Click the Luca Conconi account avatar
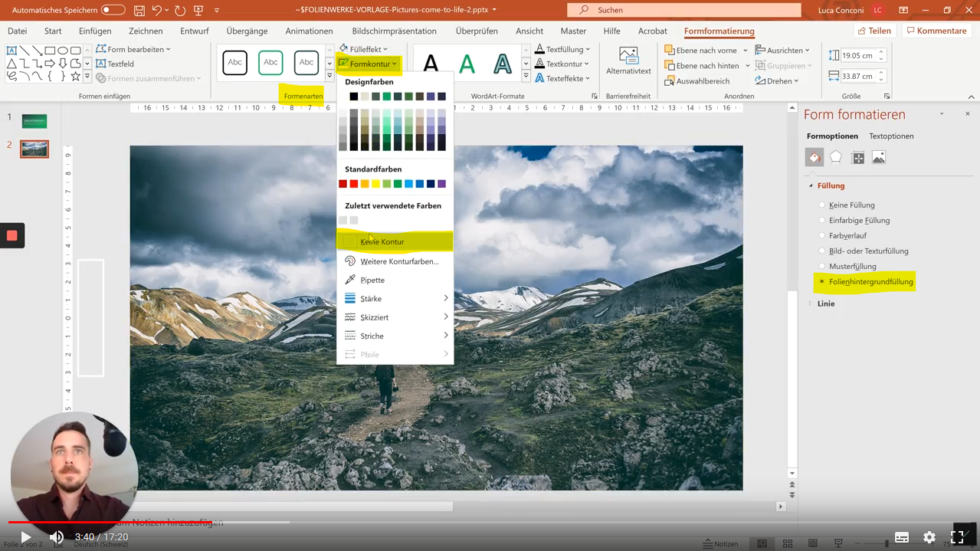The width and height of the screenshot is (980, 551). pos(877,10)
